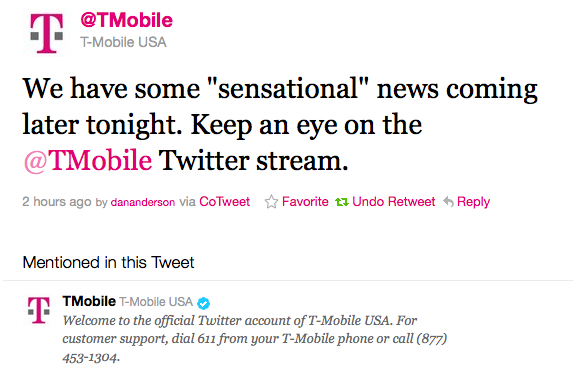Open the CoTweet source link

coord(225,201)
